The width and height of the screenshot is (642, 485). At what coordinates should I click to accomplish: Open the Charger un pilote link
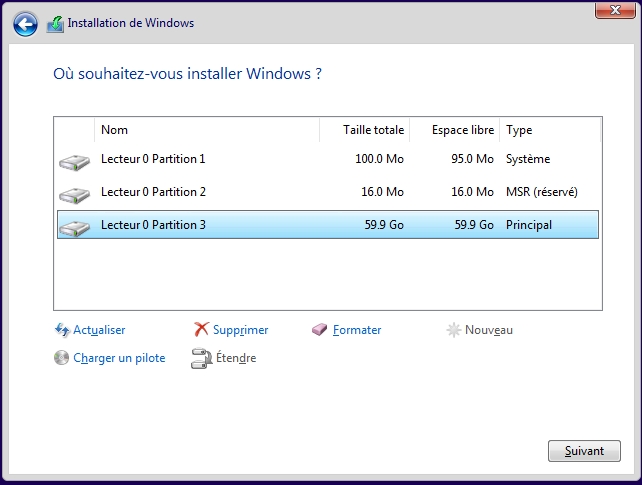pyautogui.click(x=119, y=358)
